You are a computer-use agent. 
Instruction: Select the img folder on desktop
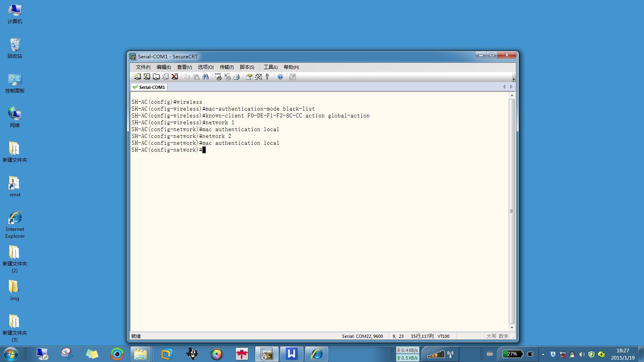tap(15, 291)
